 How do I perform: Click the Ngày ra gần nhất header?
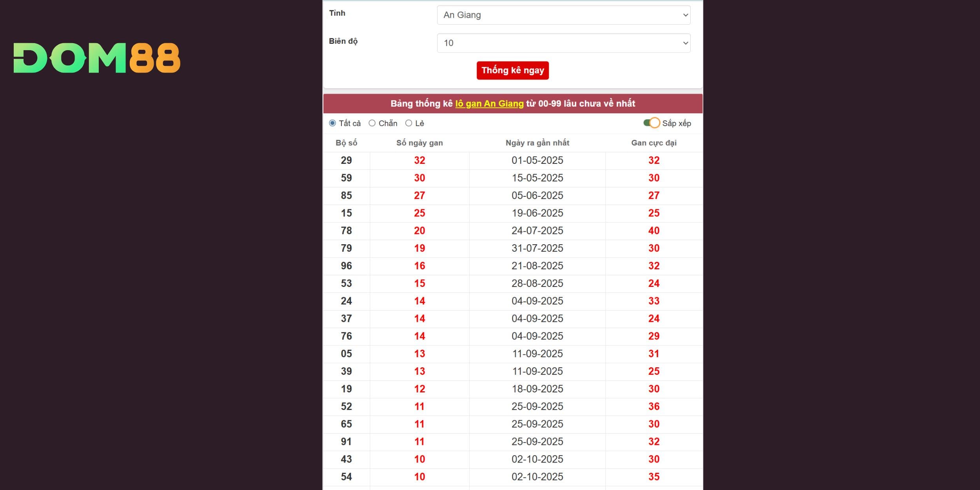[x=537, y=143]
